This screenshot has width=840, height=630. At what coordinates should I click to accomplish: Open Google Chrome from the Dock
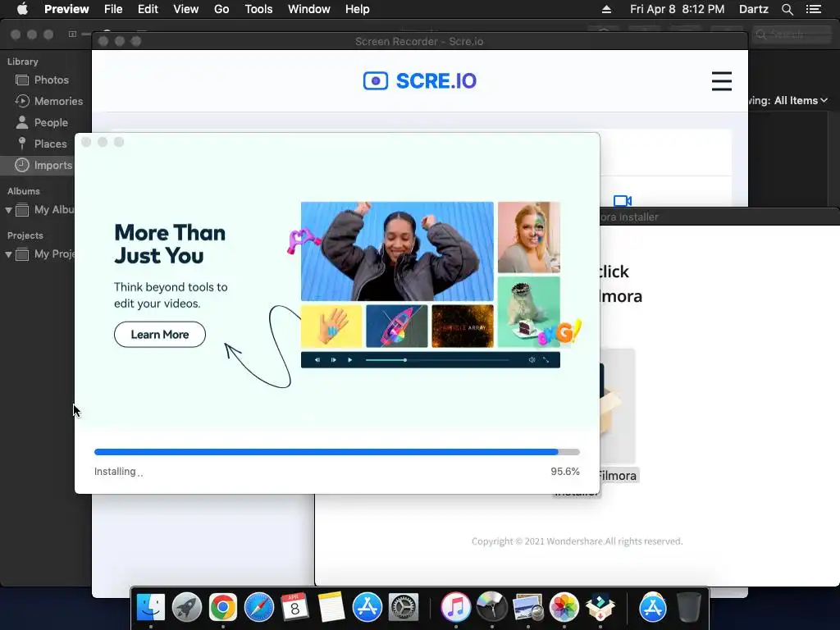point(223,607)
